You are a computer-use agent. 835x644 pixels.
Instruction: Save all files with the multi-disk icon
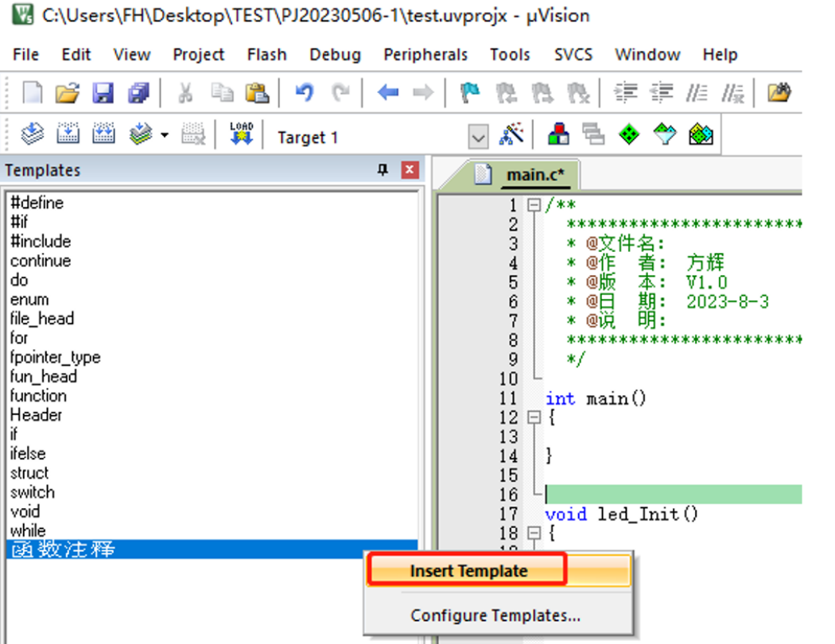[139, 93]
